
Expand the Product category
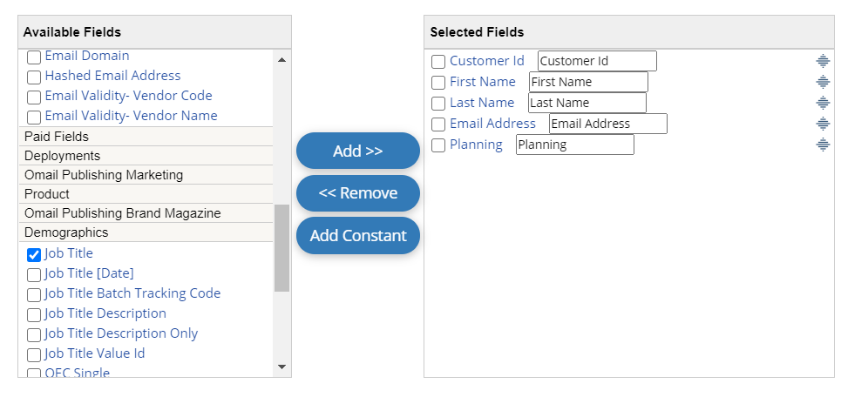47,194
